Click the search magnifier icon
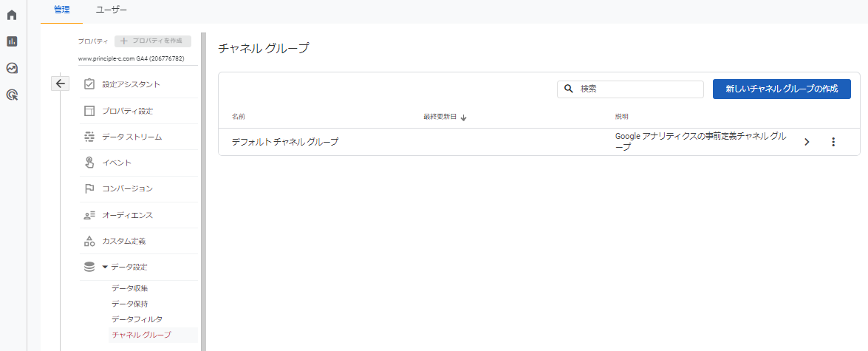The height and width of the screenshot is (351, 868). pyautogui.click(x=569, y=89)
